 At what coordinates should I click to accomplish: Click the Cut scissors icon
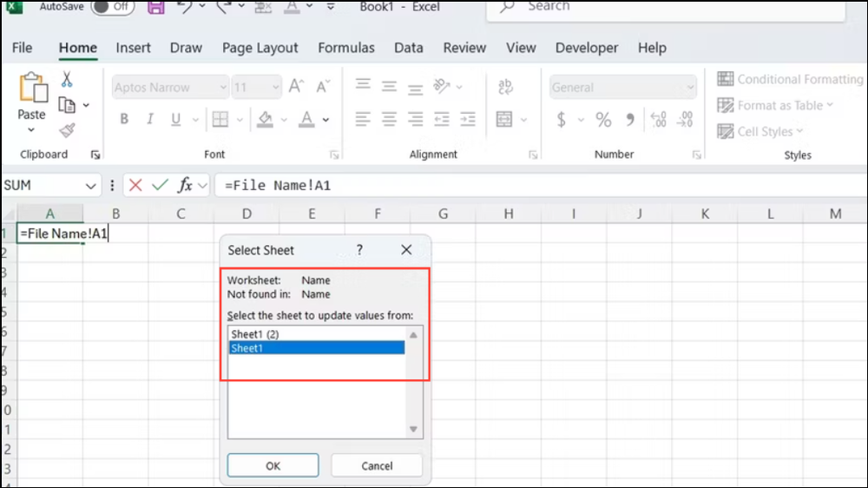(x=67, y=80)
